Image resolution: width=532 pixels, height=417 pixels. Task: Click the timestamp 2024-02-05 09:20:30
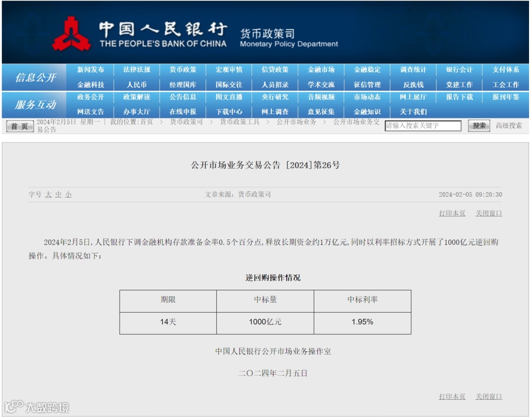[x=470, y=195]
